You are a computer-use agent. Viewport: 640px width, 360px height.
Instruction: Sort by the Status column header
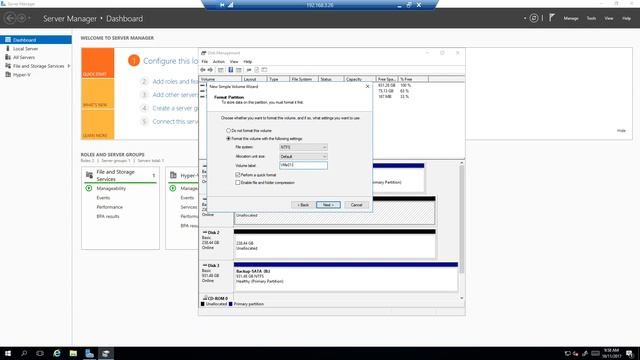pos(331,79)
